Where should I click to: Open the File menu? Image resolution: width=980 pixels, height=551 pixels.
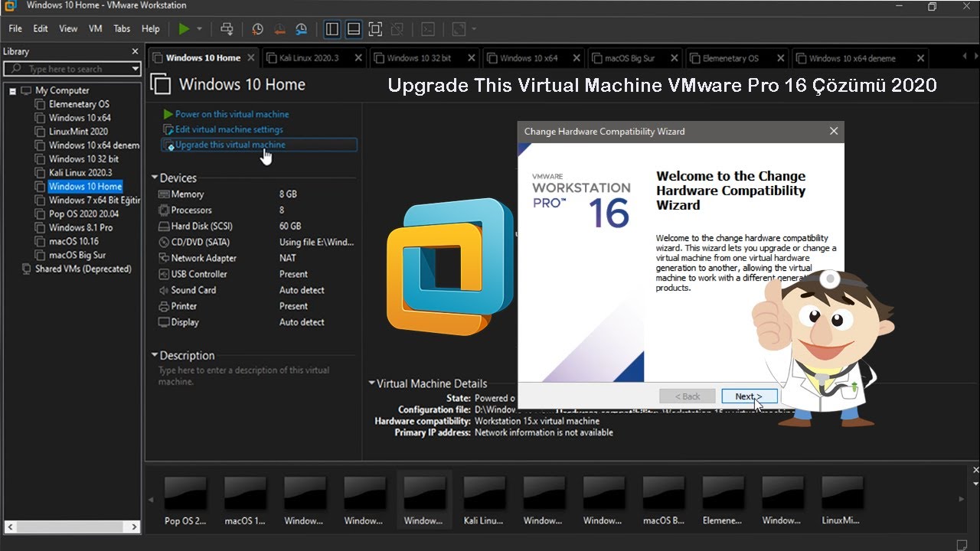(15, 29)
